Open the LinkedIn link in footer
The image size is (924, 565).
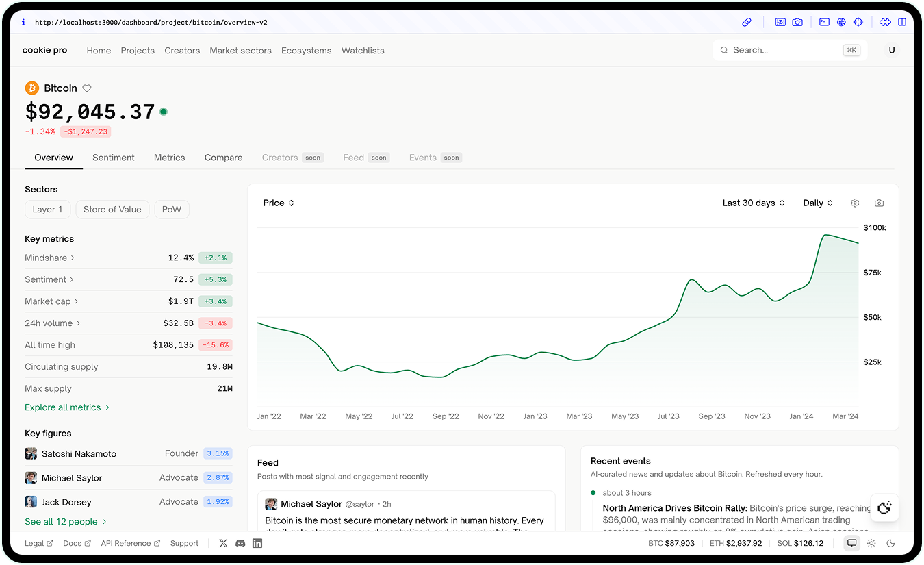(257, 543)
